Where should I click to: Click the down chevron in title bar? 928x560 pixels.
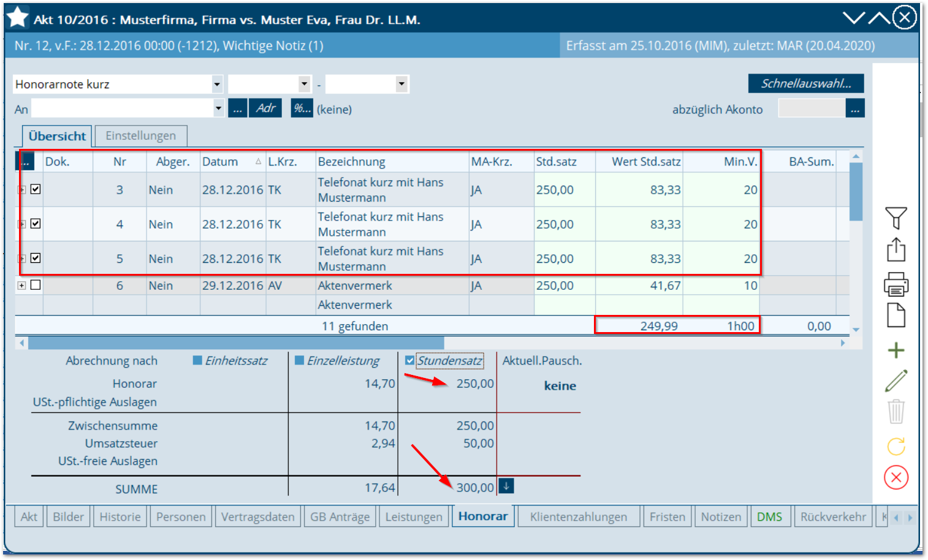[853, 18]
